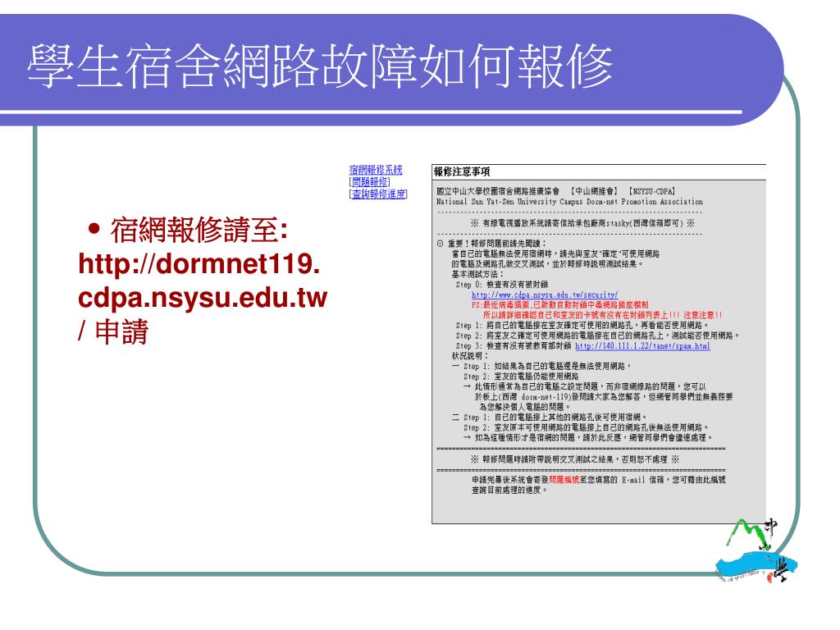Screen dimensions: 840x630
Task: Click the red 問題編號 text
Action: (564, 480)
